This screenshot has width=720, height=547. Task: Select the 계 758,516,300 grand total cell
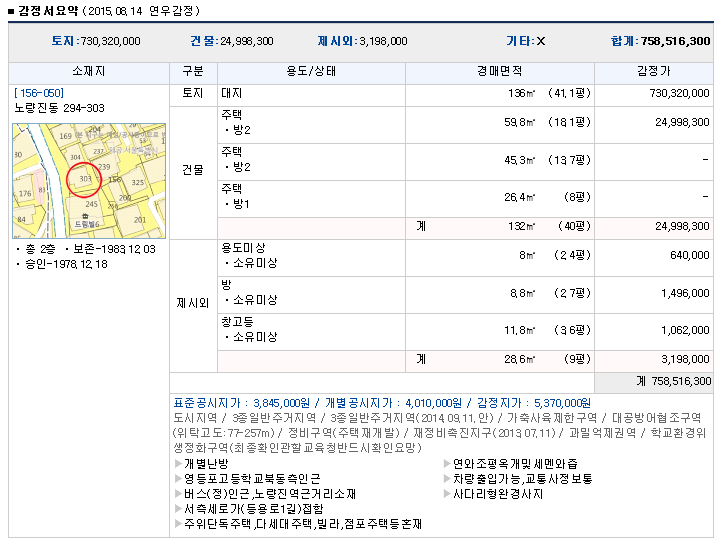tap(654, 382)
